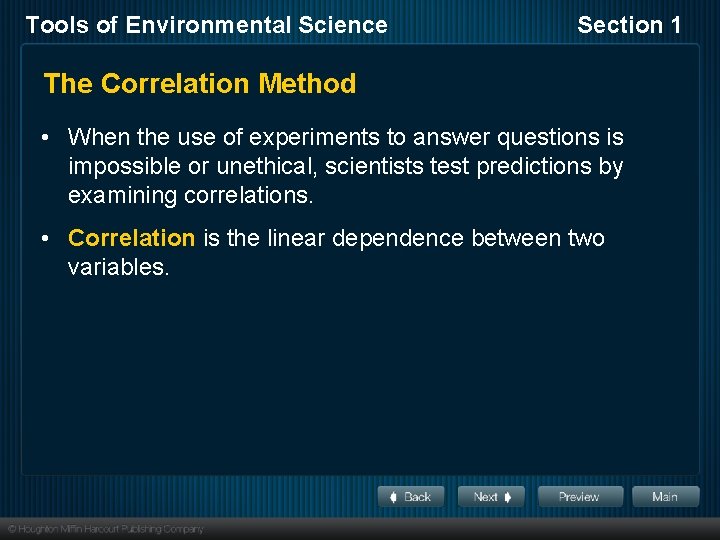The height and width of the screenshot is (540, 720).
Task: Click the phrase 'examining correlations.'
Action: point(191,196)
